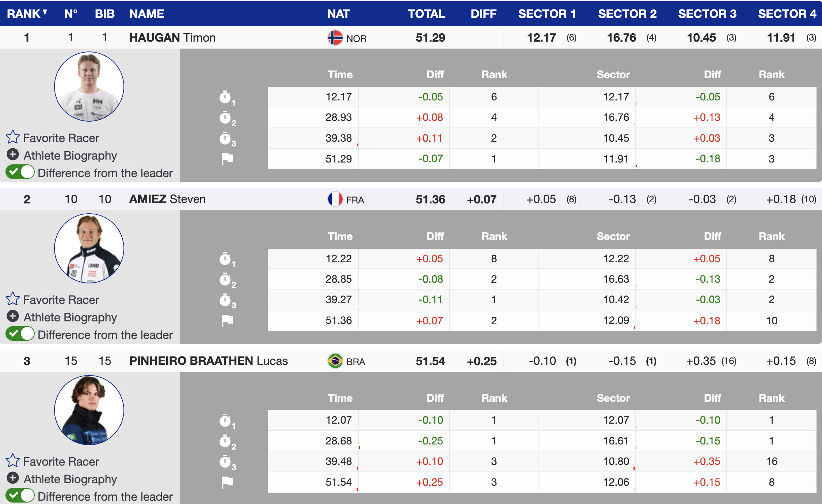Toggle Haugan's Difference from the leader switch
The width and height of the screenshot is (822, 504).
[20, 172]
